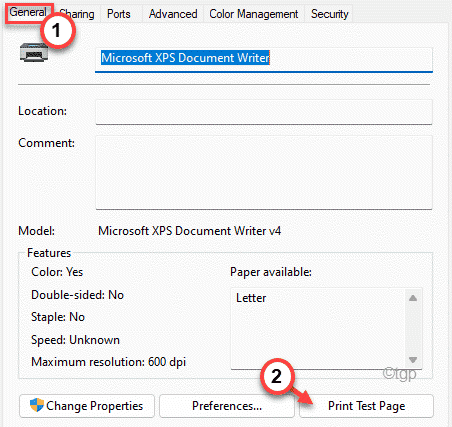The height and width of the screenshot is (427, 452).
Task: Click into the Location field
Action: (264, 112)
